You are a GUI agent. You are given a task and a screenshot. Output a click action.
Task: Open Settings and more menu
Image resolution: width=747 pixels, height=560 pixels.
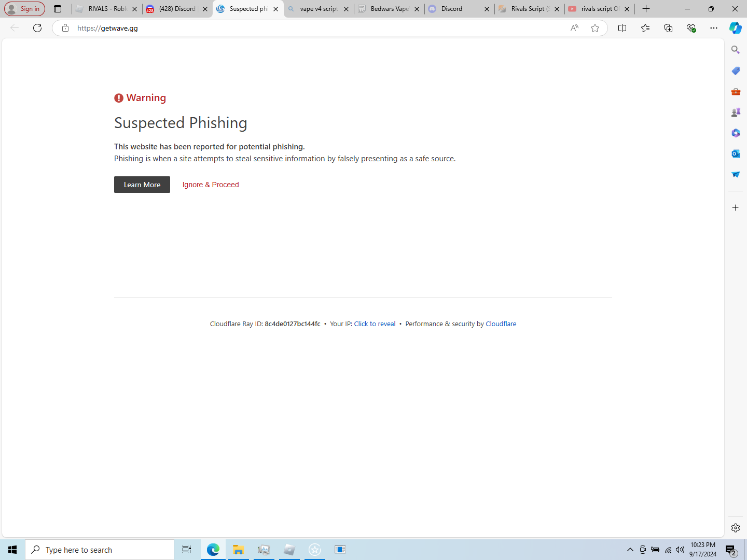[714, 28]
